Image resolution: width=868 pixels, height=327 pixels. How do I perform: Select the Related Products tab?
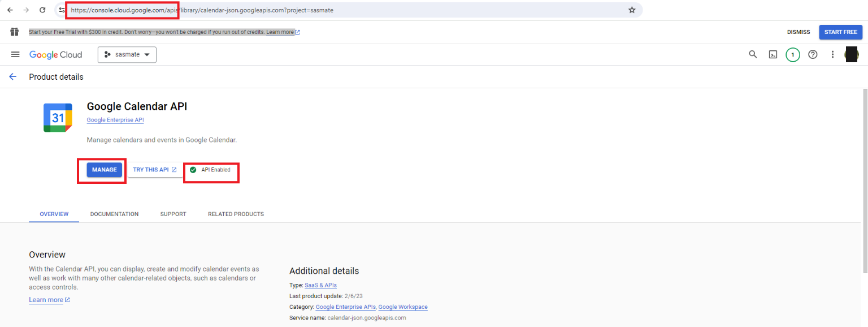tap(236, 214)
